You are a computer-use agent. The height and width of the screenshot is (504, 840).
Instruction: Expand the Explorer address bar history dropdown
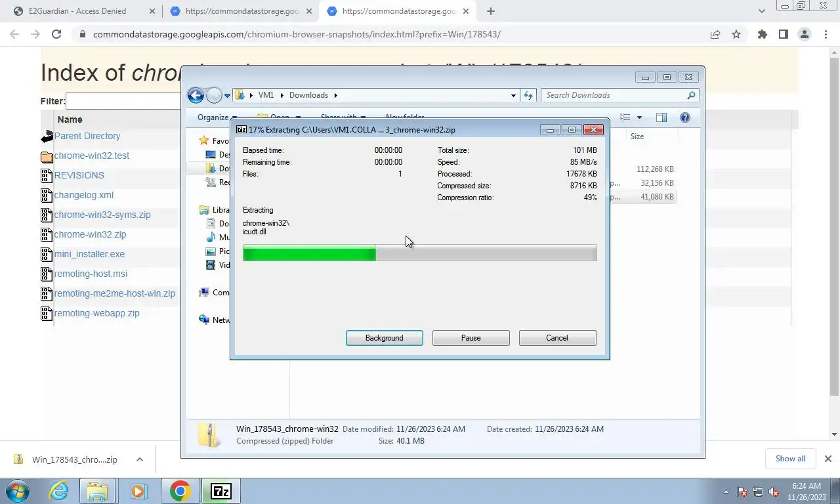513,95
